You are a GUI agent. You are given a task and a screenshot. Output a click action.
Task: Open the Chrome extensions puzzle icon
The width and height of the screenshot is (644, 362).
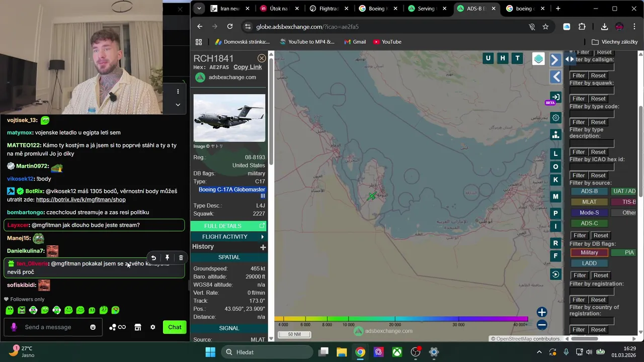[582, 27]
